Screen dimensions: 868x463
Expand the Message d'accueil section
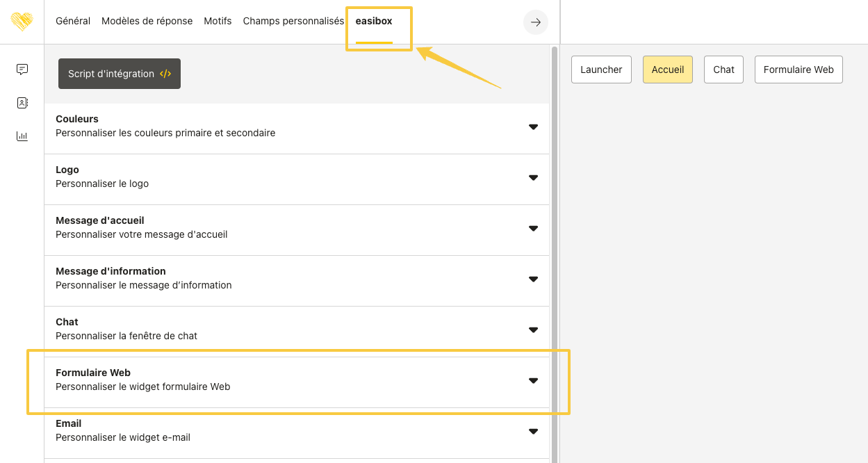533,228
